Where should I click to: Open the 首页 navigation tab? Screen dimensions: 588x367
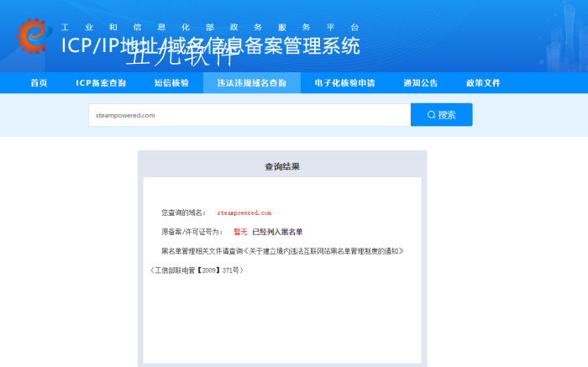[39, 83]
